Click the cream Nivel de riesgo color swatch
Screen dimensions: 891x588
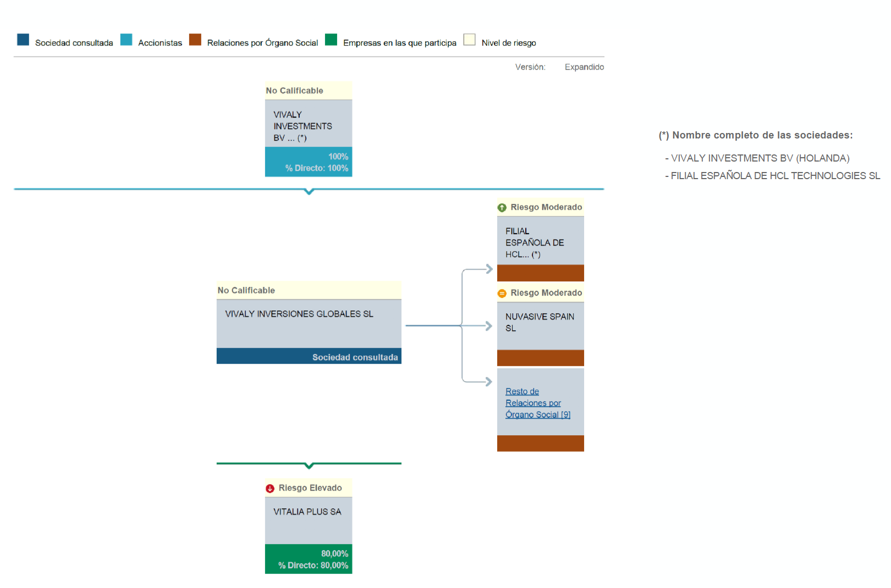[470, 40]
